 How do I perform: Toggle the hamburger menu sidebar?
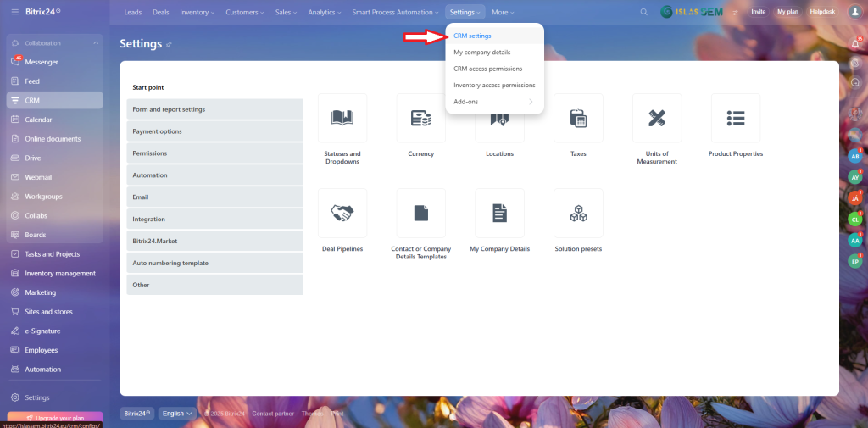pos(14,12)
